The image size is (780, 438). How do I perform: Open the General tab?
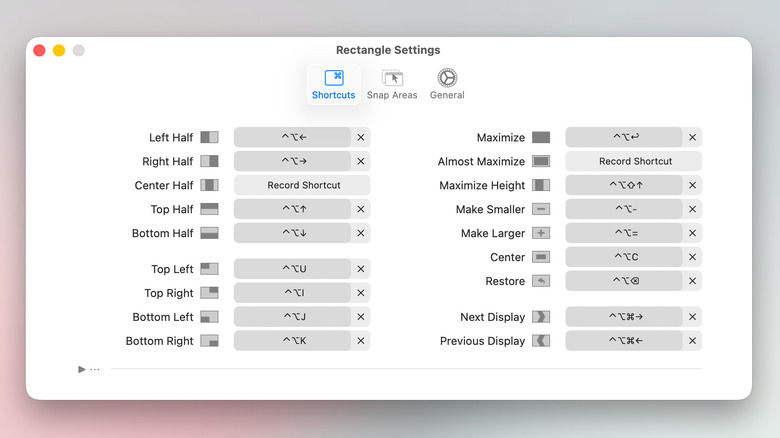(447, 85)
